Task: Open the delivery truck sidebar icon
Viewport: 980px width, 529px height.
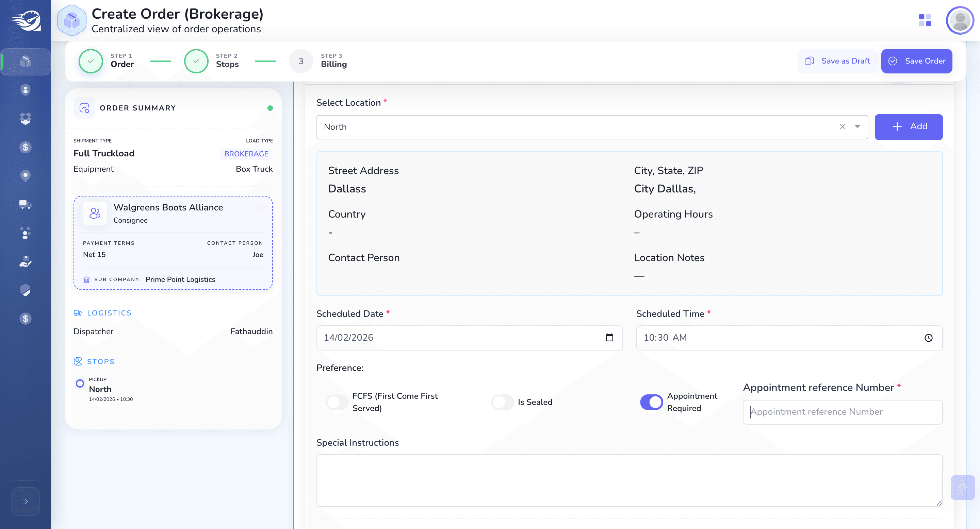Action: tap(26, 204)
